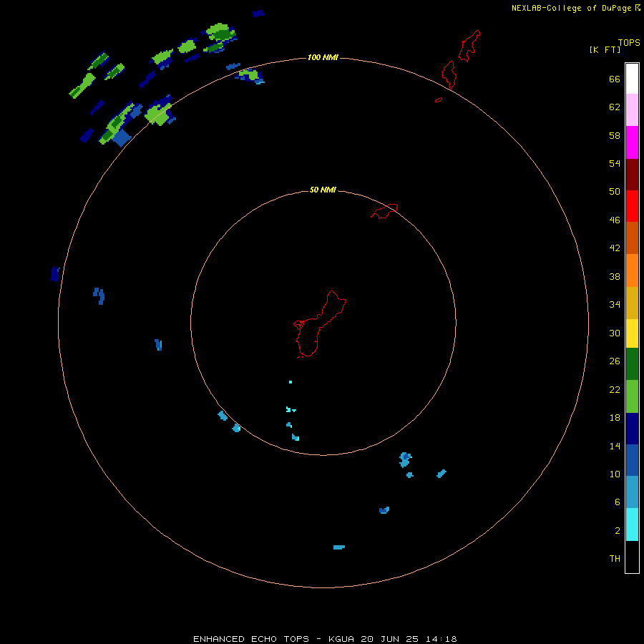Screen dimensions: 644x644
Task: Click the 42 legend label
Action: click(x=615, y=248)
